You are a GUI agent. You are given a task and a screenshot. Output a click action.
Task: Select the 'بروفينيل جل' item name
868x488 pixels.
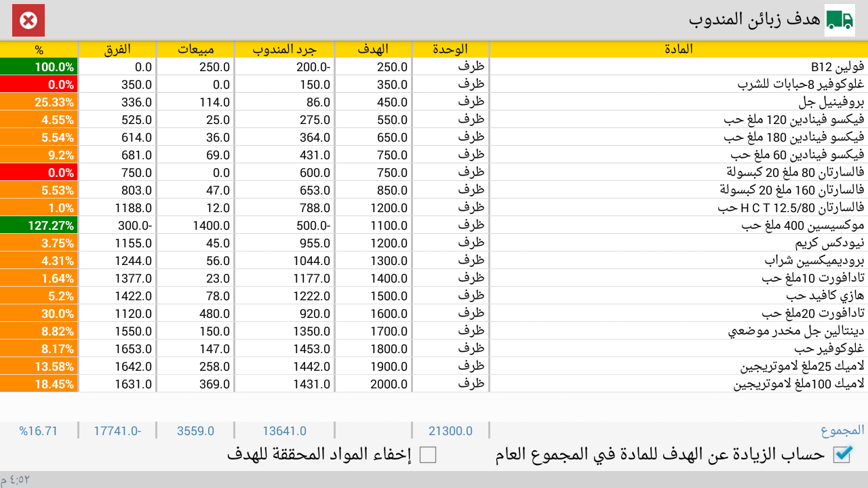[831, 102]
